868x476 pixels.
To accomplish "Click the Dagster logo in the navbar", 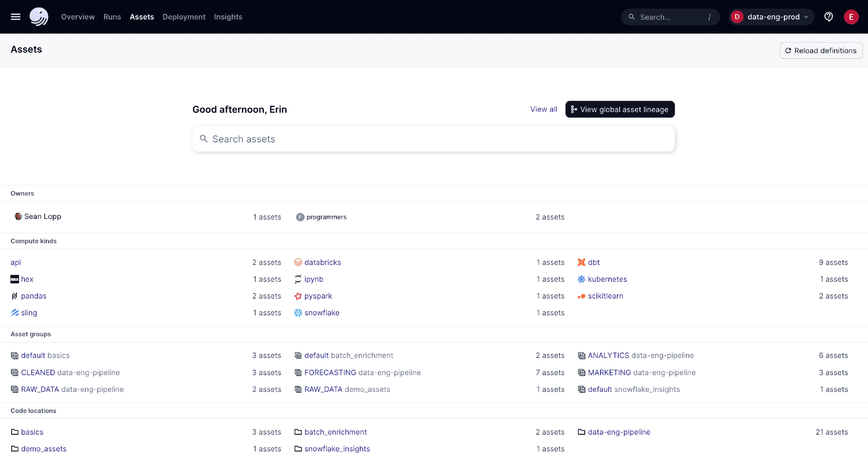I will pyautogui.click(x=39, y=17).
